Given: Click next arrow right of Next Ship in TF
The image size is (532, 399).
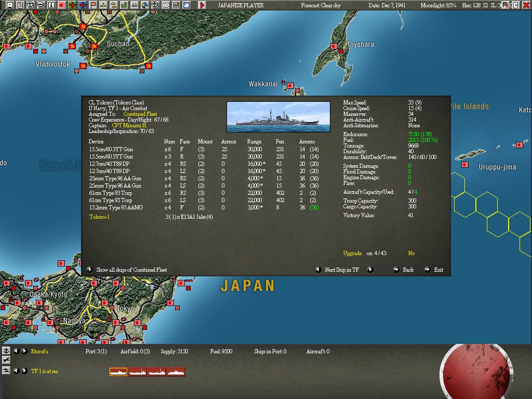Looking at the screenshot, I should point(370,270).
